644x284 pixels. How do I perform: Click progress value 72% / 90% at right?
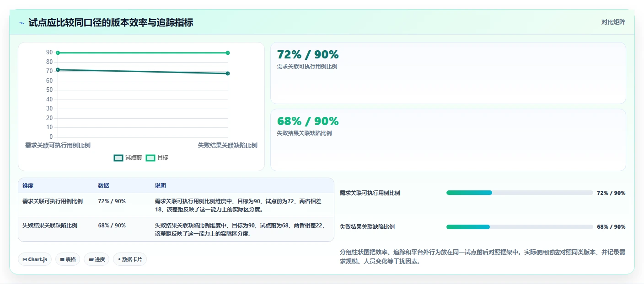611,193
